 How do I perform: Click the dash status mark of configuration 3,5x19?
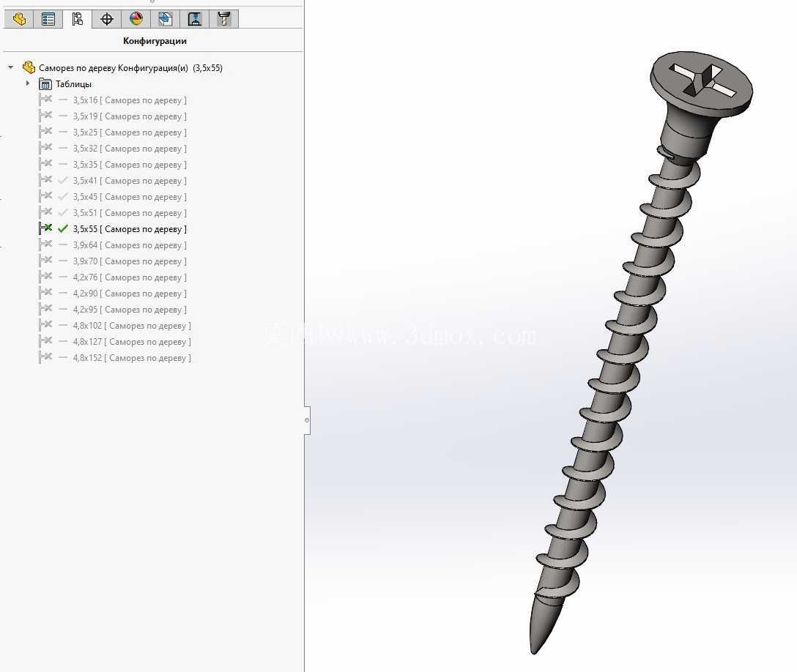coord(63,116)
